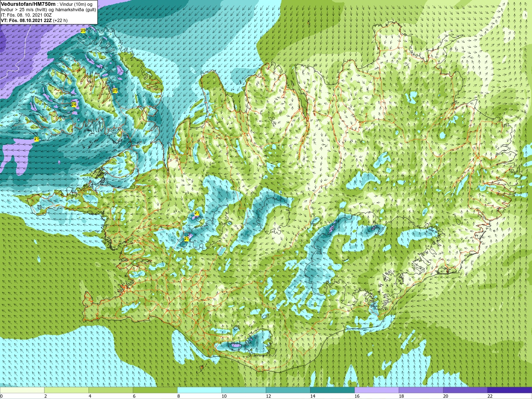The image size is (532, 399).
Task: Select the olive green 6–8 legend swatch
Action: click(x=155, y=390)
